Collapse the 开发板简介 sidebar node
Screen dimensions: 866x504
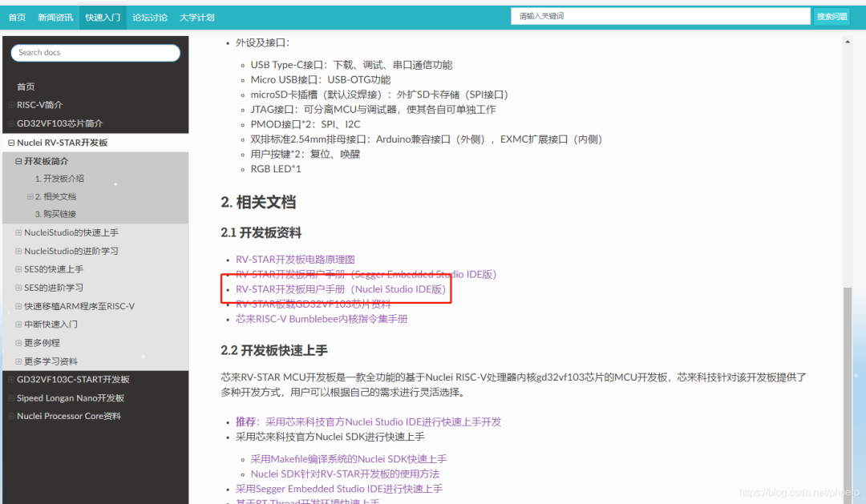(18, 161)
